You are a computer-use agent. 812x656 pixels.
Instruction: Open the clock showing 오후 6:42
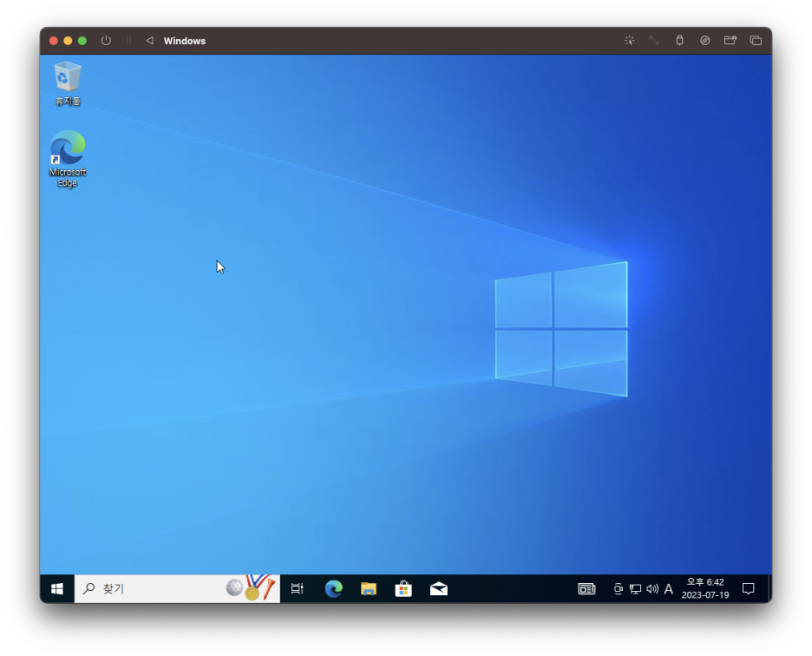[x=705, y=588]
